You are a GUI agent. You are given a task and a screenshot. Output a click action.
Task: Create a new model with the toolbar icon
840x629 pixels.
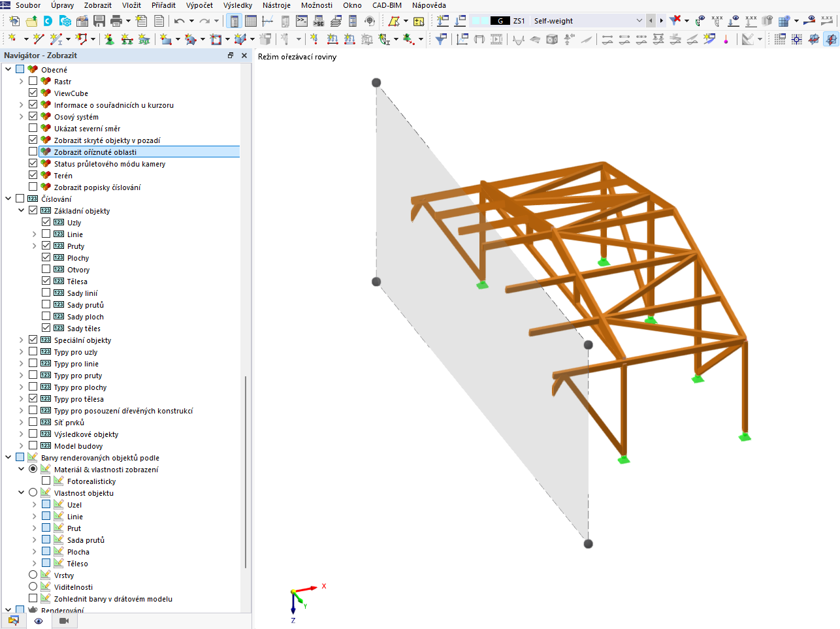(14, 21)
